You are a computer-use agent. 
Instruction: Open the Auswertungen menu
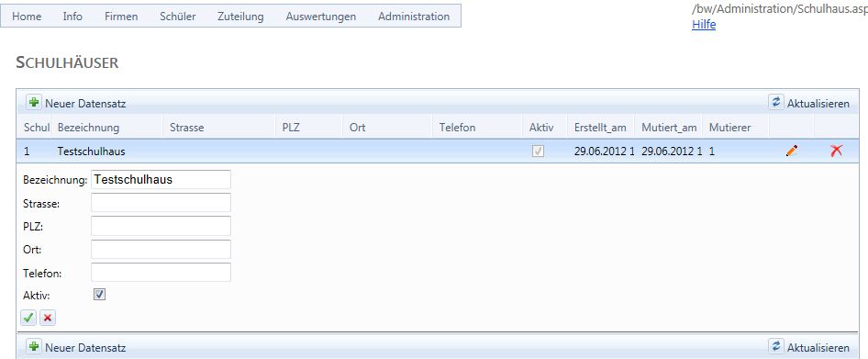click(320, 16)
